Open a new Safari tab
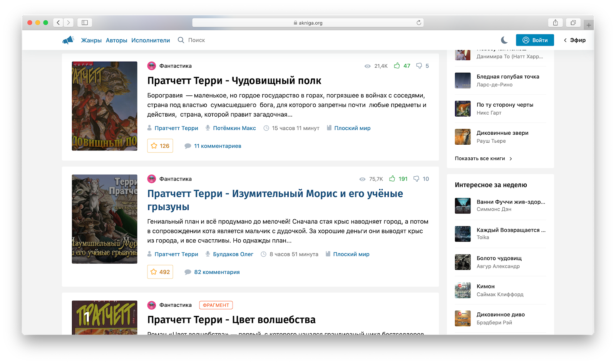 coord(589,25)
